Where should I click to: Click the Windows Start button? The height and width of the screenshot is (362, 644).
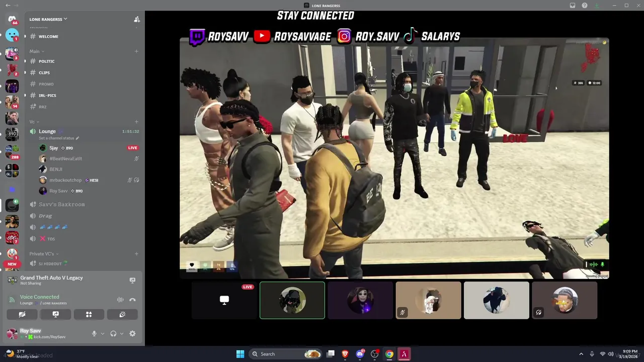pyautogui.click(x=240, y=354)
